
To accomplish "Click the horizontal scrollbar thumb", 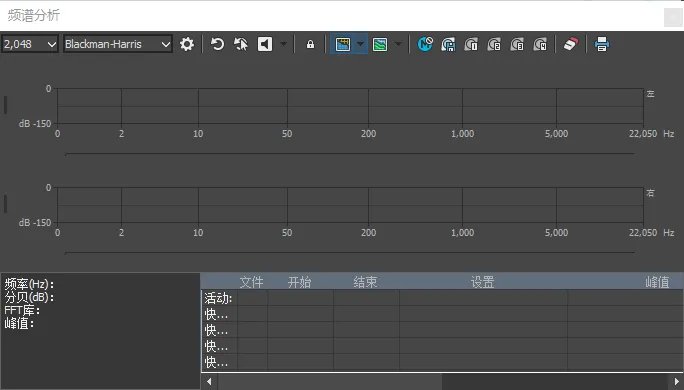I will pos(330,381).
